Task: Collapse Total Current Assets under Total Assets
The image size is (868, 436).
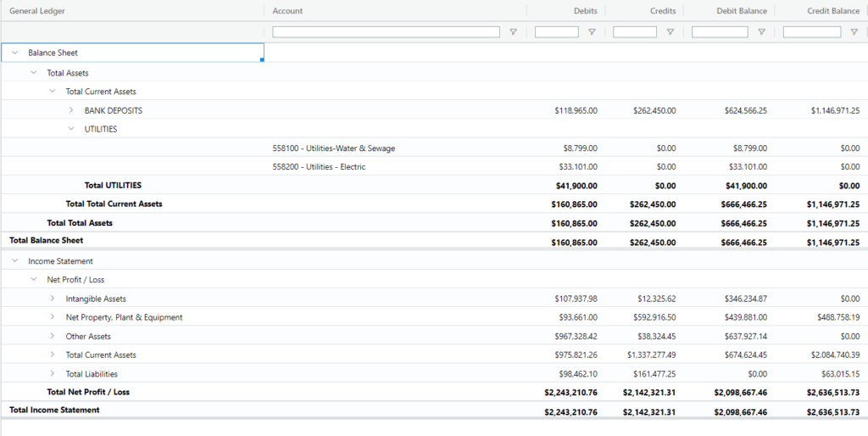Action: 53,92
